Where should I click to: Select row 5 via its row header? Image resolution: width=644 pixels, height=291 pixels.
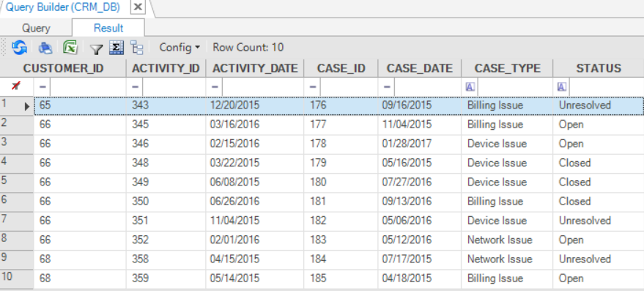click(17, 182)
